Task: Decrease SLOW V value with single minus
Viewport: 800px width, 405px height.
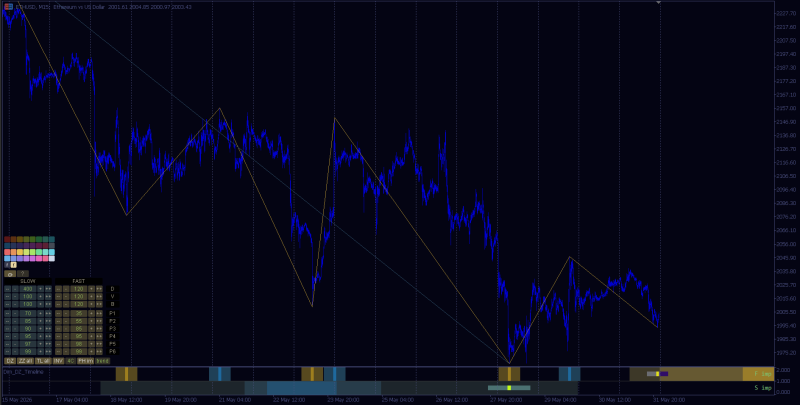Action: [x=15, y=296]
